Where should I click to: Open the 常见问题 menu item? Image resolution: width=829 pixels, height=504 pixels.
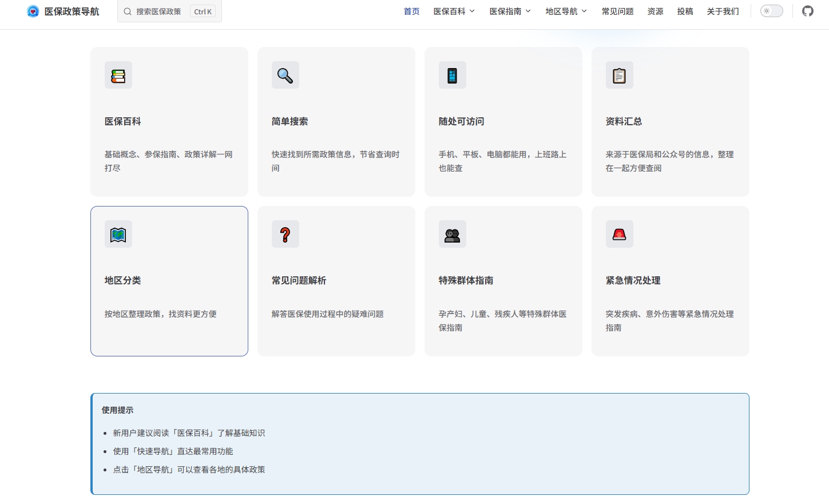(617, 11)
